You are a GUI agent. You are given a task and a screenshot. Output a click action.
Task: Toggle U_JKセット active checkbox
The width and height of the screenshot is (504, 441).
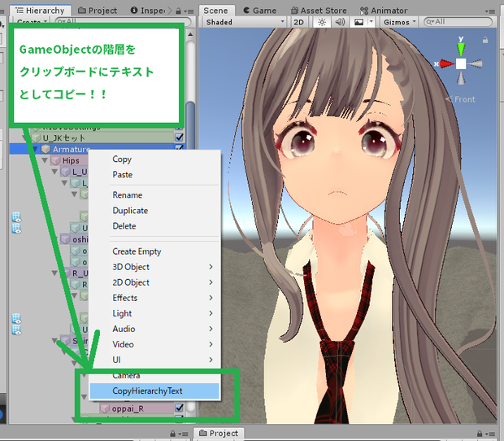pyautogui.click(x=179, y=138)
